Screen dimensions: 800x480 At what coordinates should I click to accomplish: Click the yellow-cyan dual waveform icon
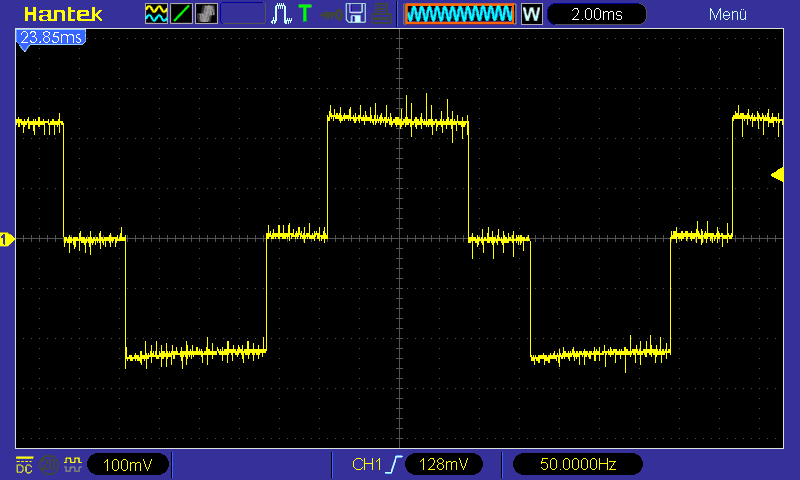[156, 14]
